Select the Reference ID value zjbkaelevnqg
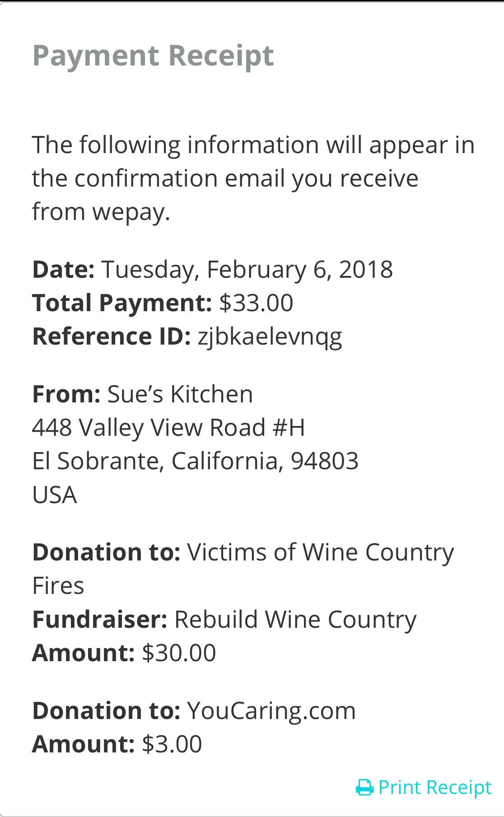Screen dimensions: 504x817 coord(270,336)
